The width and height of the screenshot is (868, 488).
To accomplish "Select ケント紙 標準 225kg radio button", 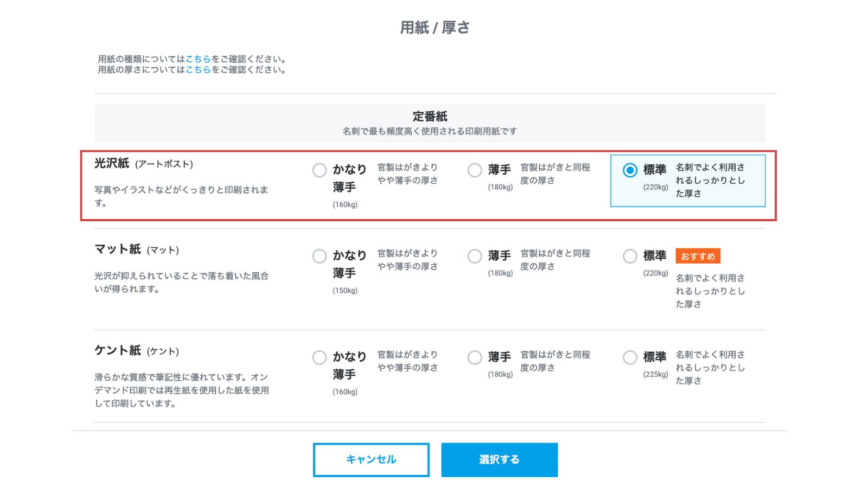I will [x=630, y=357].
